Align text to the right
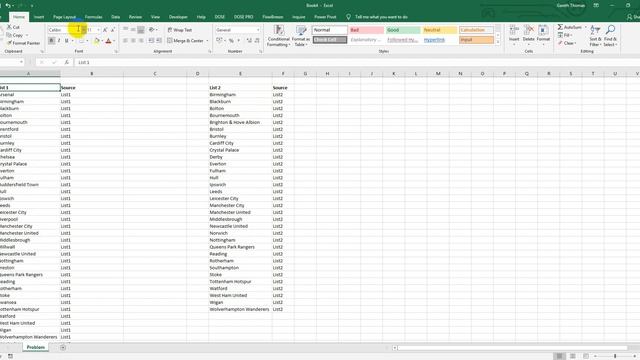This screenshot has height=360, width=640. click(x=141, y=41)
